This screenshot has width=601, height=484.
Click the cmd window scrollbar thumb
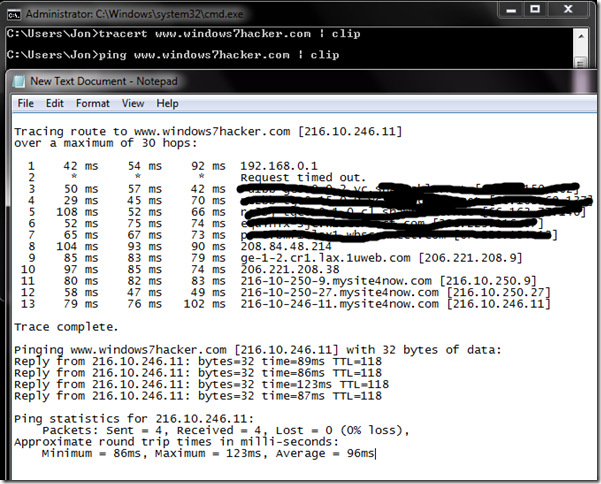pyautogui.click(x=581, y=62)
